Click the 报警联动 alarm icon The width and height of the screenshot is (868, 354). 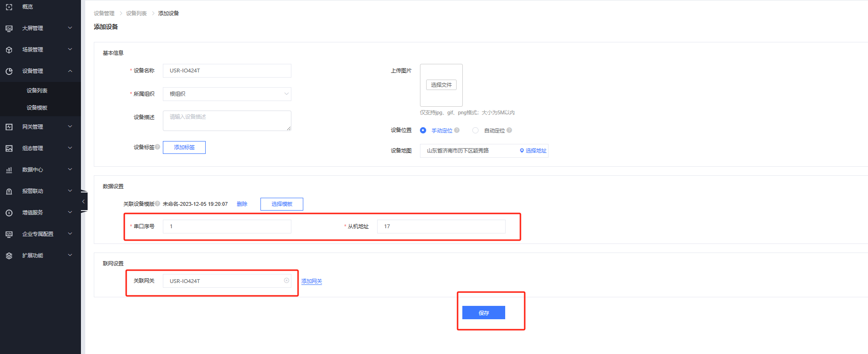pyautogui.click(x=9, y=192)
